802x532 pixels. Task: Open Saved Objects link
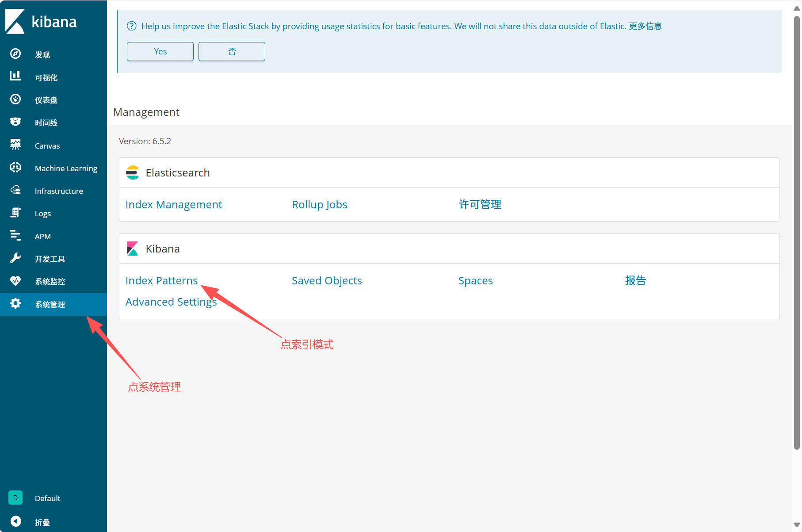click(x=327, y=280)
